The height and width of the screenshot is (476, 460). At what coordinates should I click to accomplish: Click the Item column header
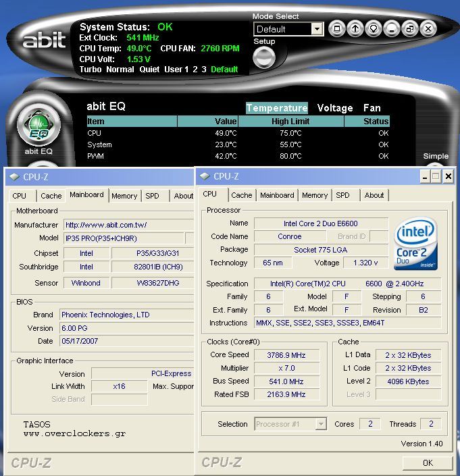pyautogui.click(x=132, y=121)
